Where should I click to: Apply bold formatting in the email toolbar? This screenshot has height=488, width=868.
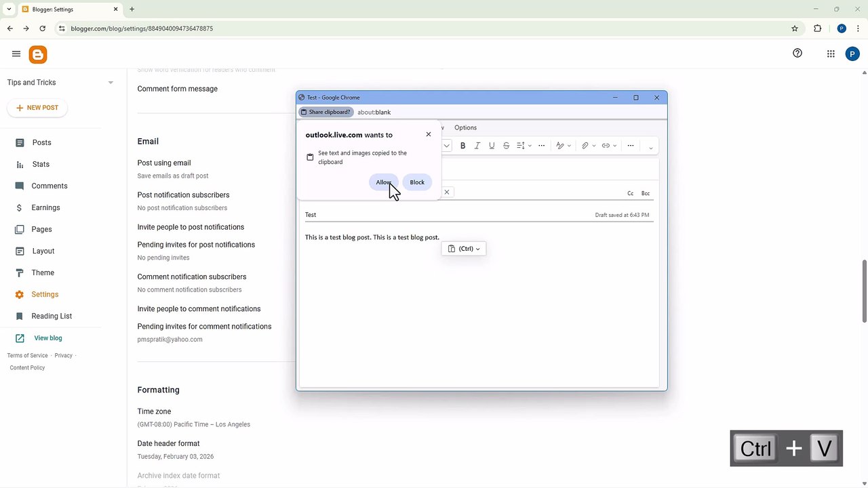coord(463,146)
